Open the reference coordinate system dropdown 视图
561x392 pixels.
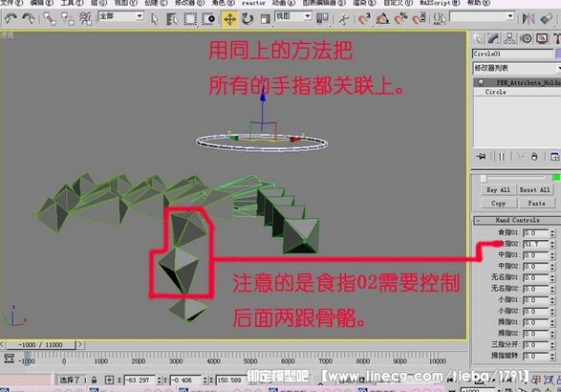(293, 16)
